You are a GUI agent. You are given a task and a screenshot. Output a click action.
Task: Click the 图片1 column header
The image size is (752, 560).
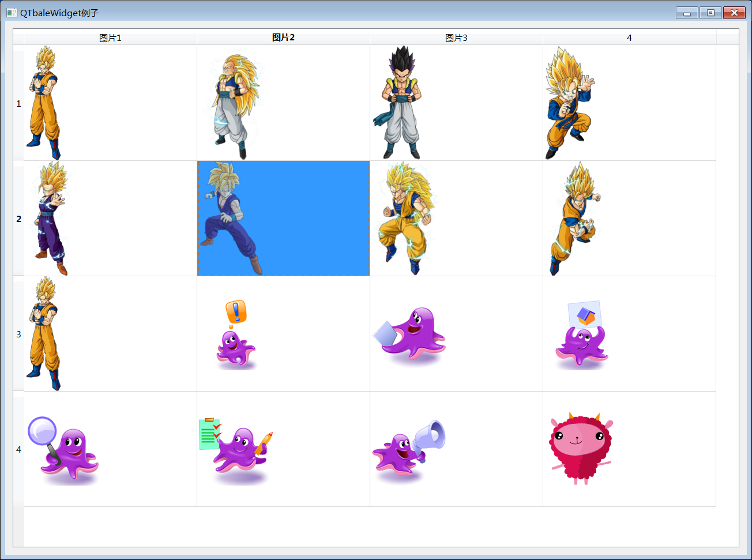click(110, 37)
